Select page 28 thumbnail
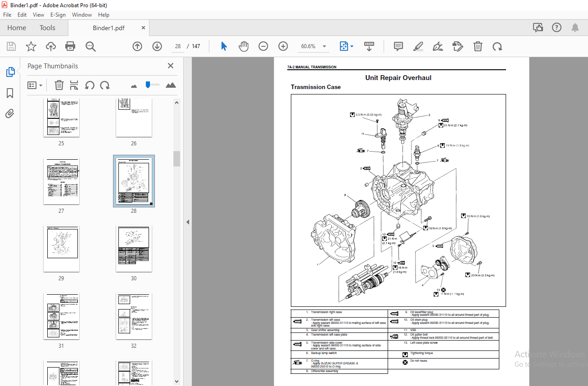 [134, 181]
